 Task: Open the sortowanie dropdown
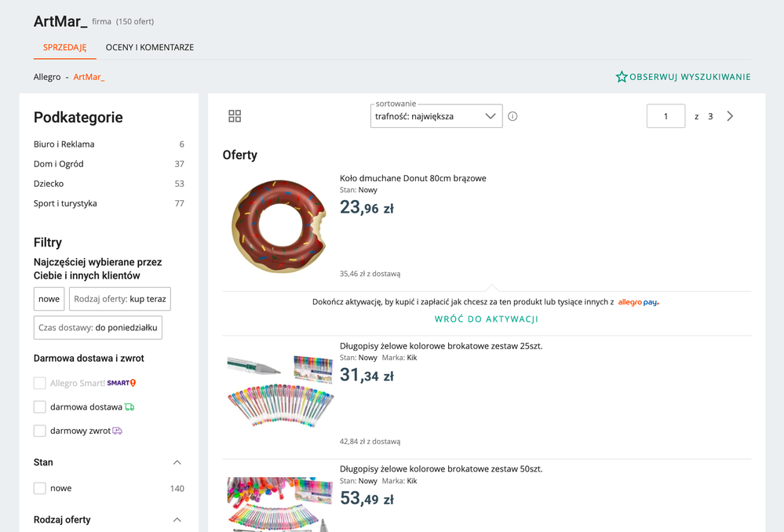point(436,116)
